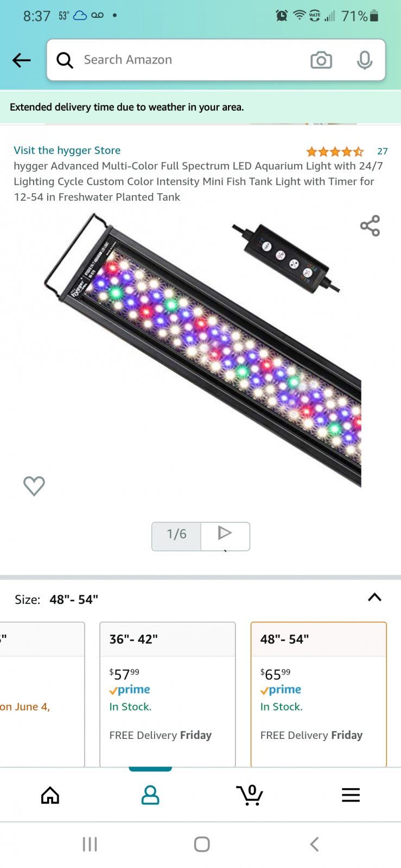Collapse the Size options section

click(374, 597)
